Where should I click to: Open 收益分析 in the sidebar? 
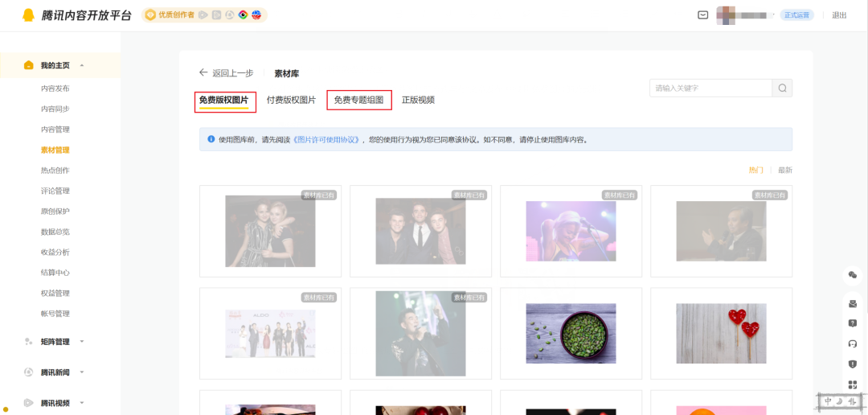coord(55,253)
